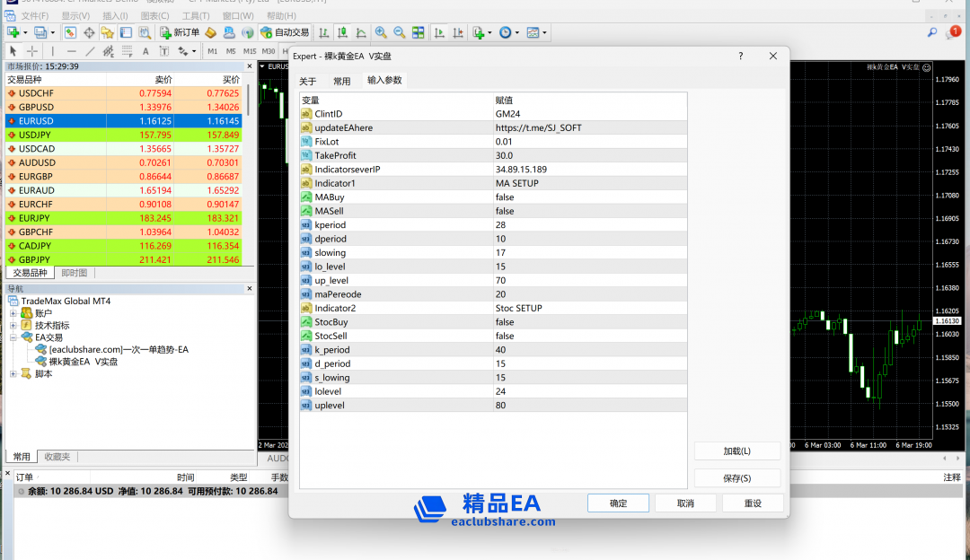The width and height of the screenshot is (970, 560).
Task: Open the 工具(T) menu
Action: pos(195,16)
